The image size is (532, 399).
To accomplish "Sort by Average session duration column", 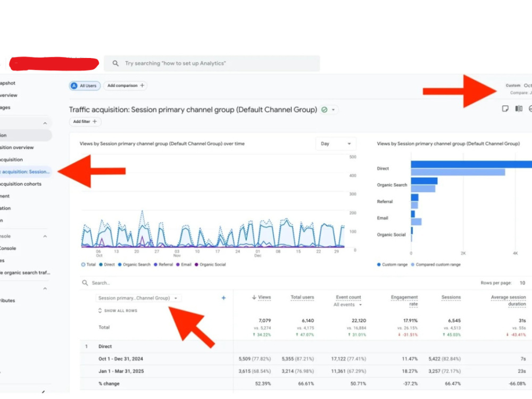I will [x=508, y=301].
